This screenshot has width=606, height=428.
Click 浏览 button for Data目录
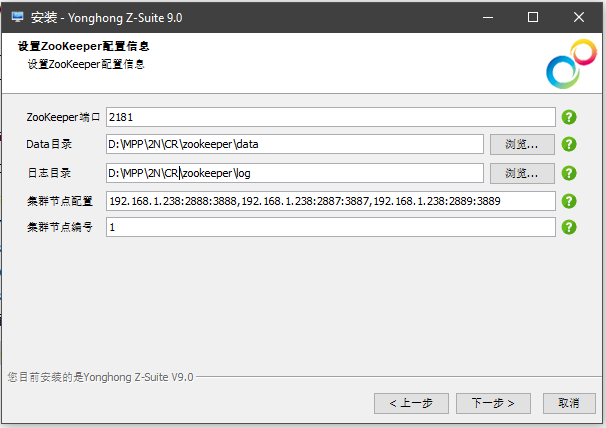point(522,144)
